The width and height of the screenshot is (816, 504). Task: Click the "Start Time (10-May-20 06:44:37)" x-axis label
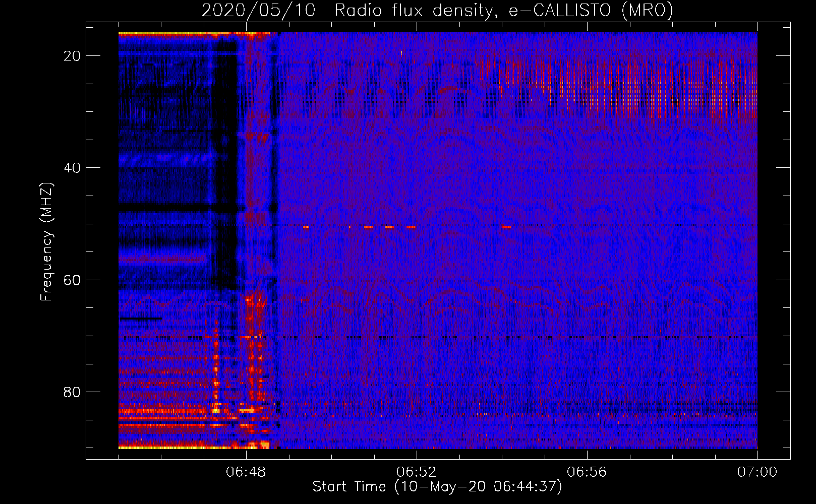pyautogui.click(x=437, y=487)
